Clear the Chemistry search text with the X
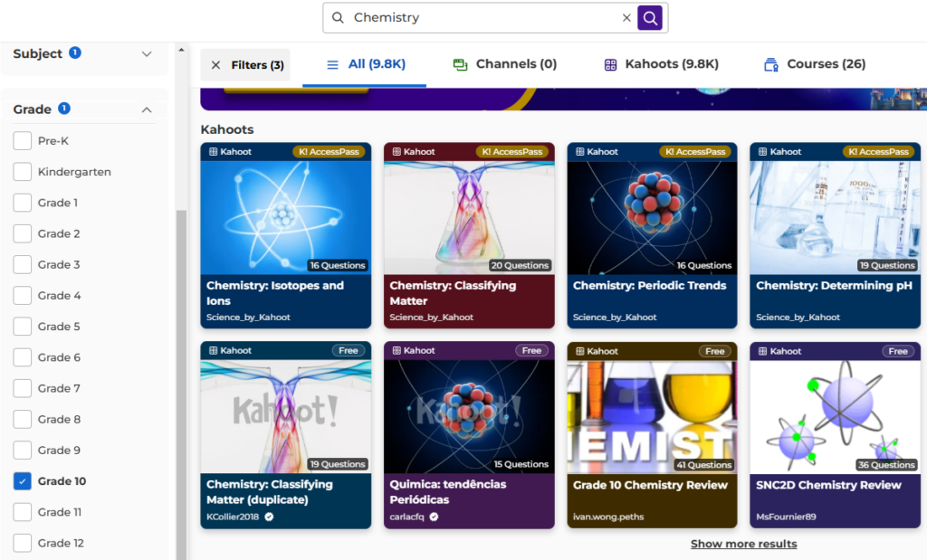 626,18
